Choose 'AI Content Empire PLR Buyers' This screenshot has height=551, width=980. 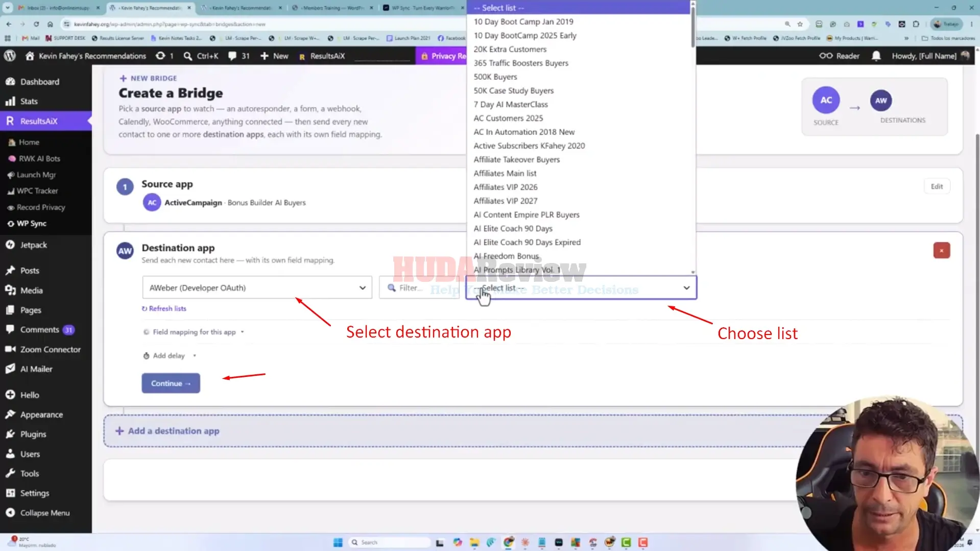click(x=527, y=214)
